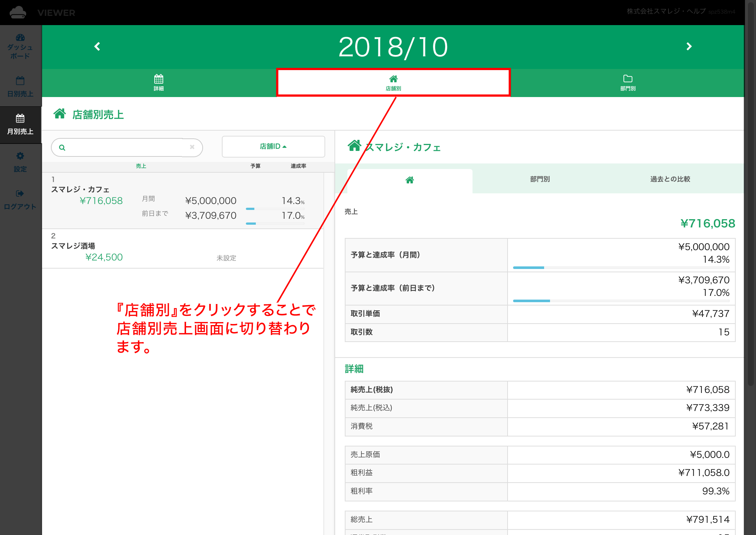
Task: Click the 予算と達成率（前日まで）row label
Action: [393, 288]
